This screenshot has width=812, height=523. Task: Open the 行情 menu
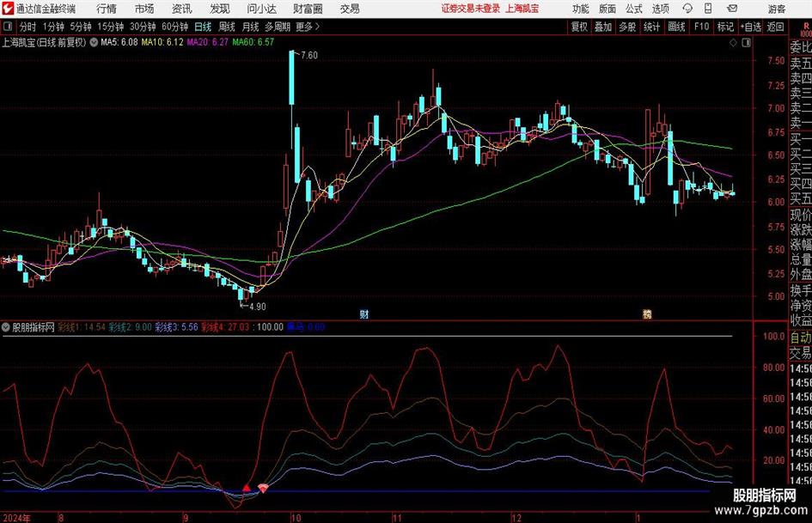(x=107, y=9)
